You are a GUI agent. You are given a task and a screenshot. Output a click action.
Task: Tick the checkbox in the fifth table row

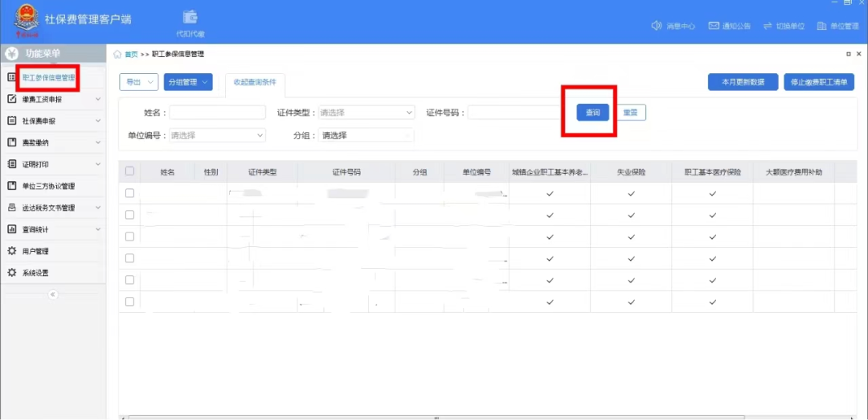(x=129, y=280)
